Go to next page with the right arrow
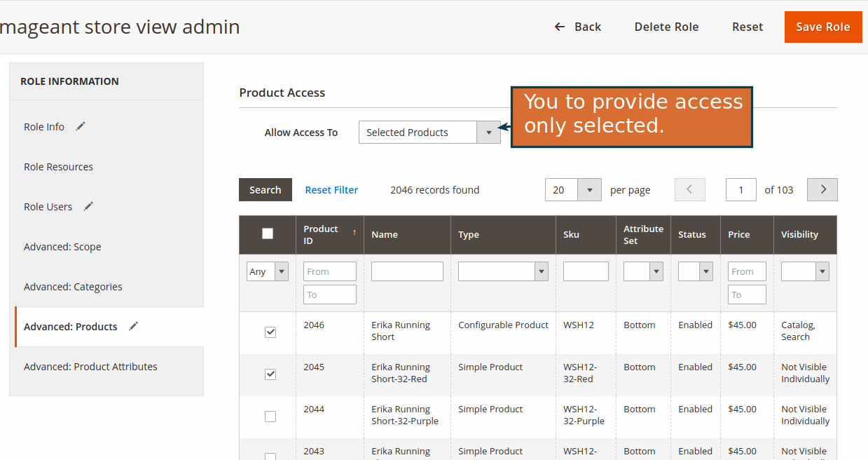This screenshot has height=460, width=868. (822, 189)
